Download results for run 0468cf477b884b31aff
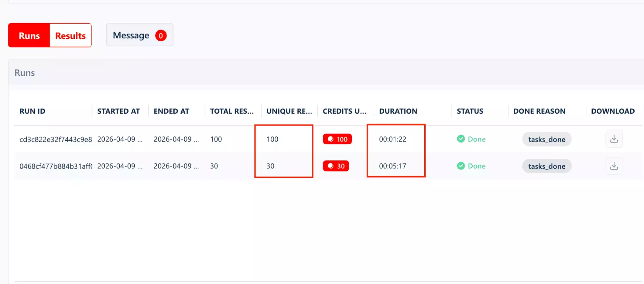This screenshot has width=644, height=284. pyautogui.click(x=614, y=166)
